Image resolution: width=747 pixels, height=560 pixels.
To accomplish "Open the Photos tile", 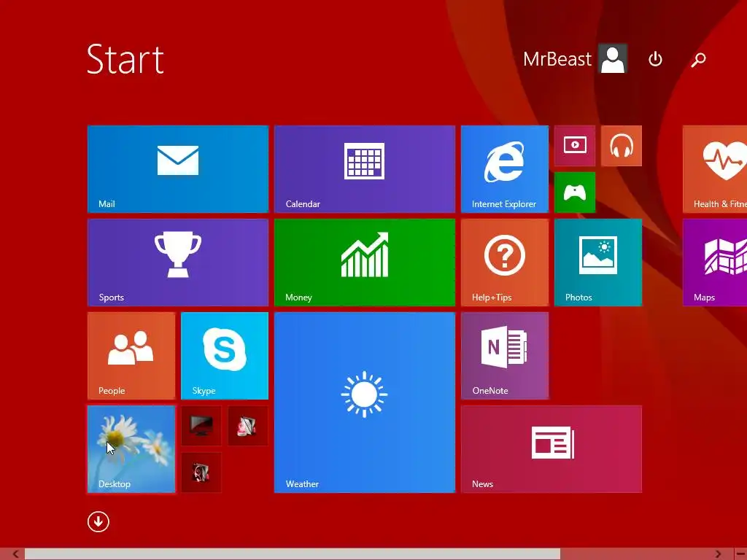I will coord(598,262).
